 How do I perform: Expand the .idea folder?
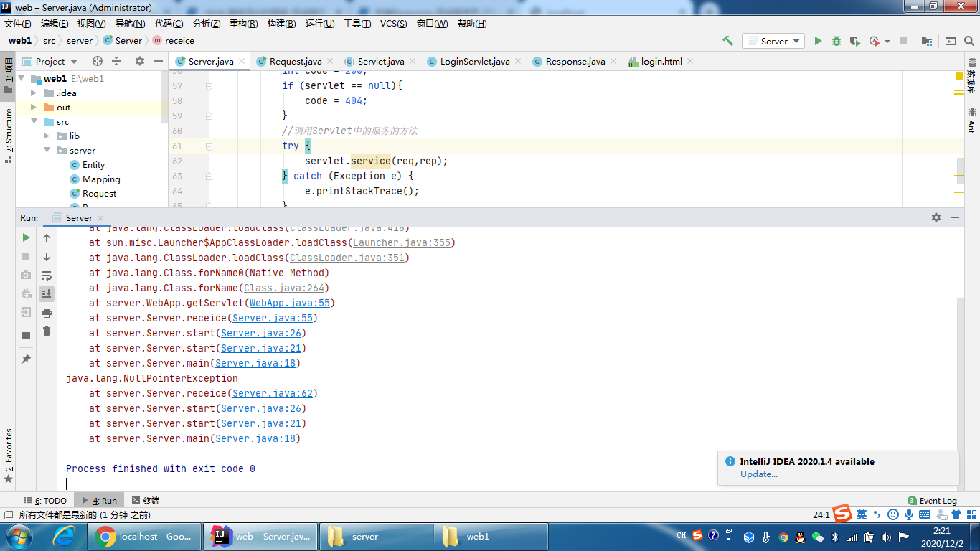34,93
